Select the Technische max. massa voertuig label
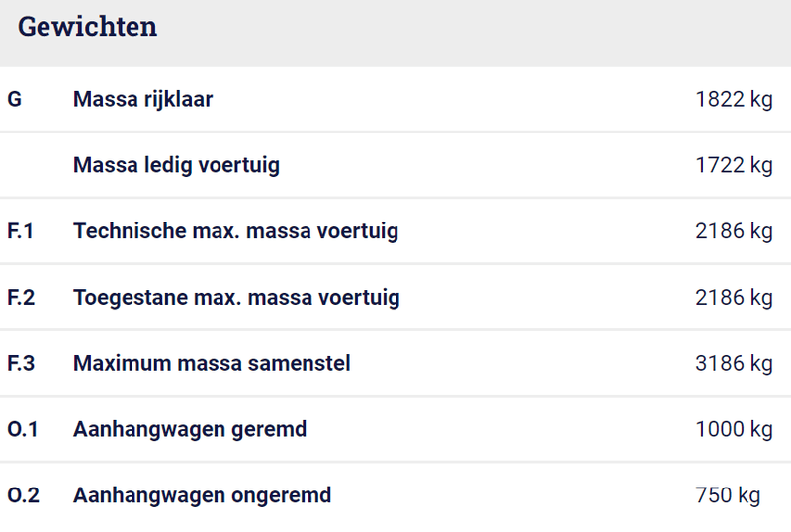The width and height of the screenshot is (791, 532). pyautogui.click(x=235, y=231)
